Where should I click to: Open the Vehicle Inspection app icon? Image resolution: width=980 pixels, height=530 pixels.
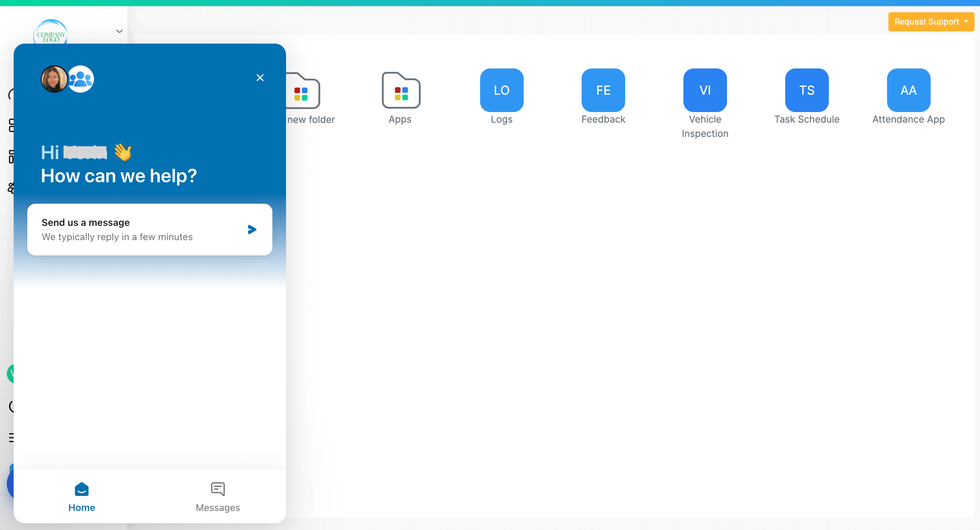705,90
